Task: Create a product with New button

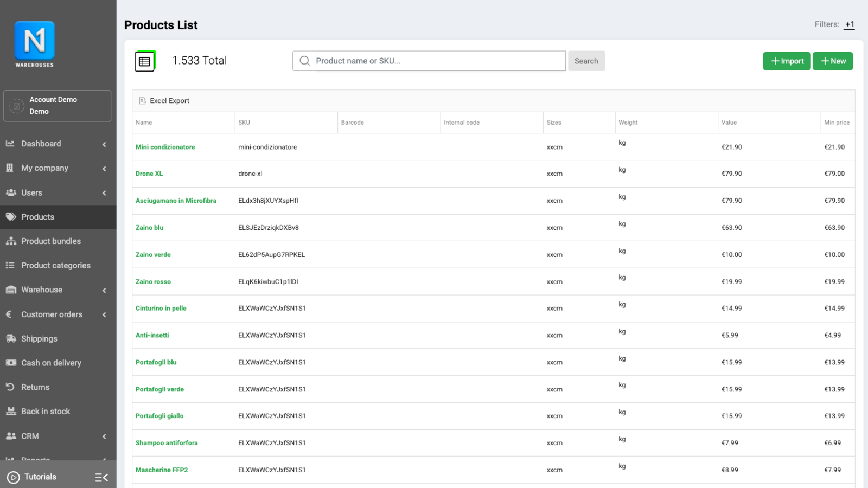Action: pos(833,61)
